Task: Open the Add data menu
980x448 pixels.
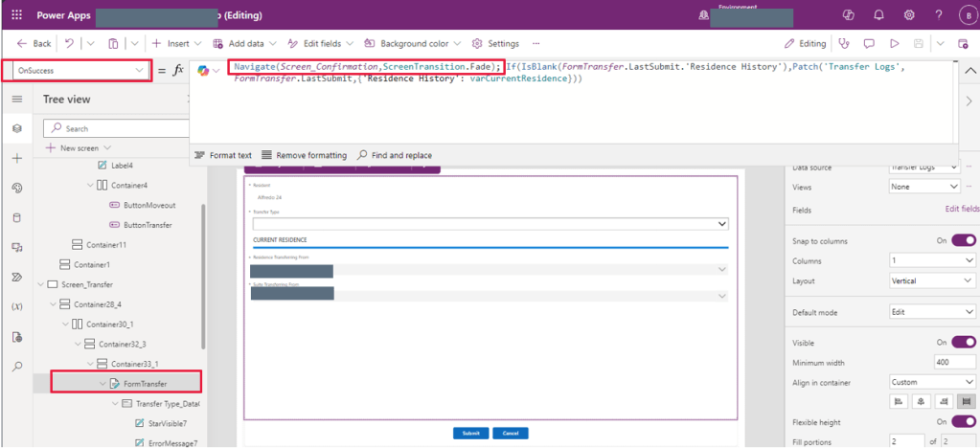Action: point(244,43)
